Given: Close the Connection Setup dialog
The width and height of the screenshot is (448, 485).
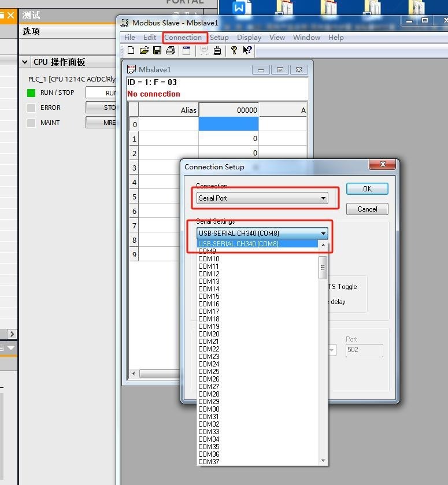Looking at the screenshot, I should [x=383, y=164].
